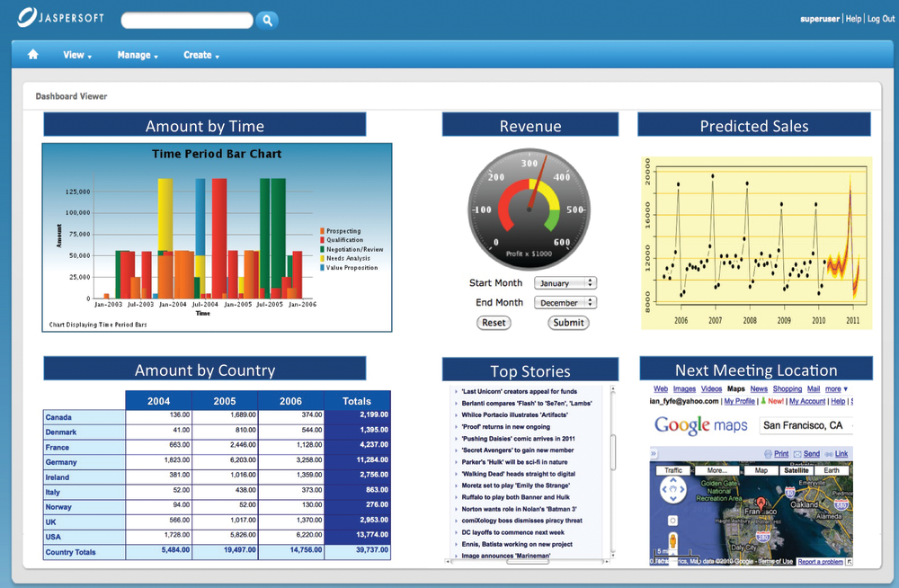Open the Start Month dropdown

(x=565, y=283)
